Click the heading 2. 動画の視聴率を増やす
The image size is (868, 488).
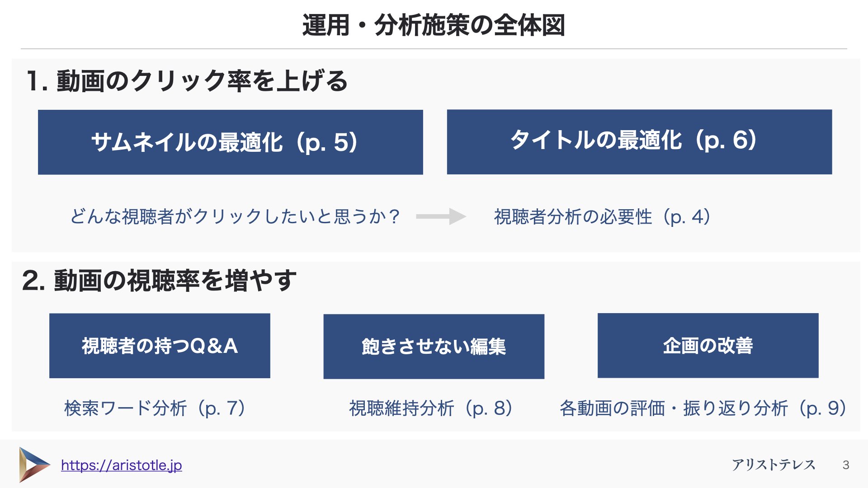pos(159,281)
